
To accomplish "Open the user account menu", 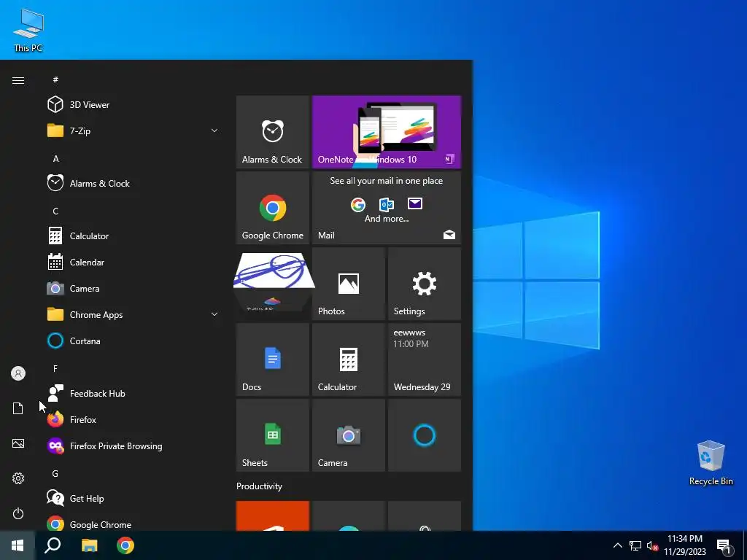I will coord(18,373).
